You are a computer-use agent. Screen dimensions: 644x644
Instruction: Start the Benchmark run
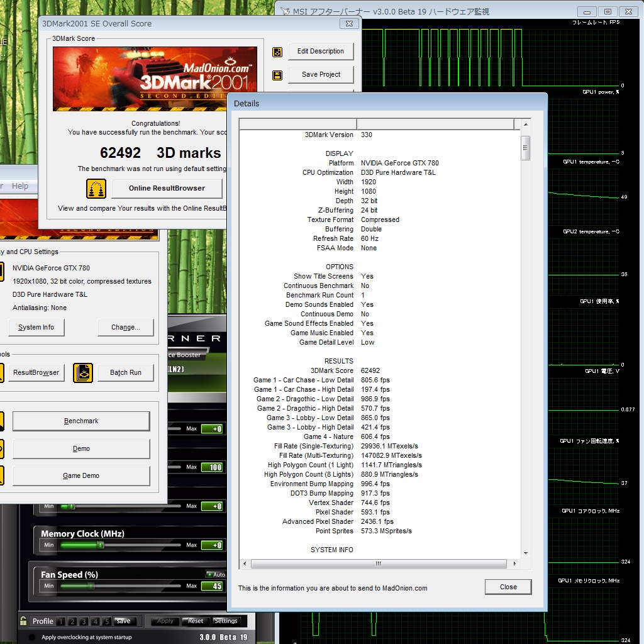tap(81, 421)
